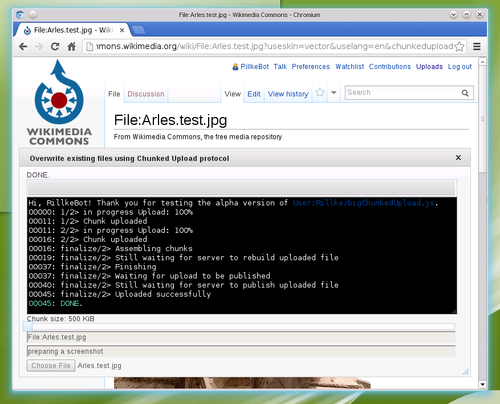Focus the wiki Search field
The height and width of the screenshot is (404, 500).
403,93
